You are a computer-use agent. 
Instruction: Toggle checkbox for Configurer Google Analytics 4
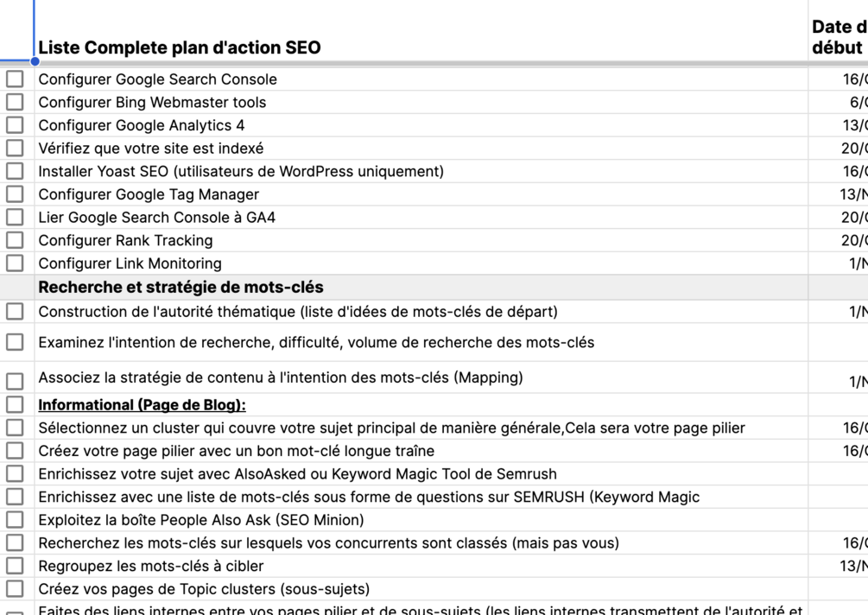[x=15, y=125]
